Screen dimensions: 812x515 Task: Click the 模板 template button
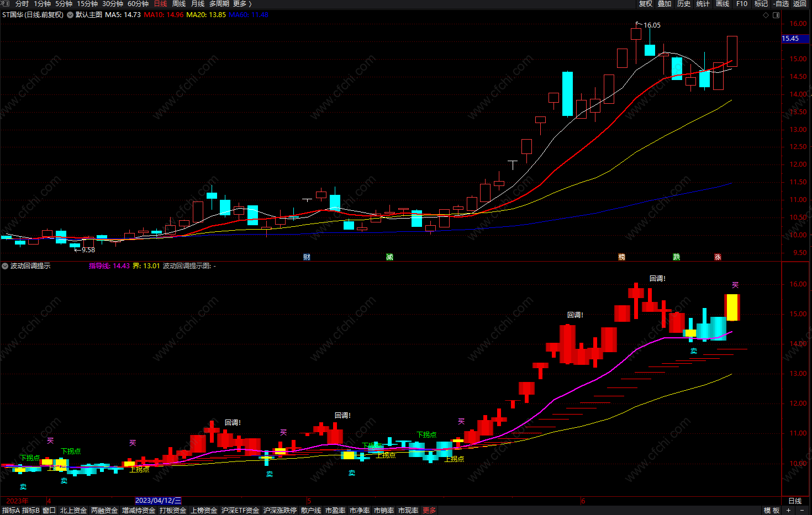772,511
